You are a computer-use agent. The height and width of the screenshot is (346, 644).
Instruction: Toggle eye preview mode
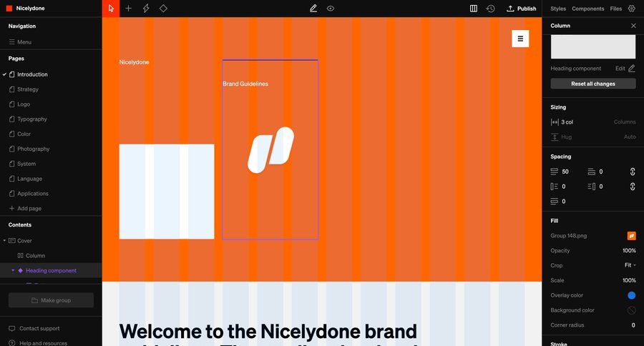(x=330, y=8)
